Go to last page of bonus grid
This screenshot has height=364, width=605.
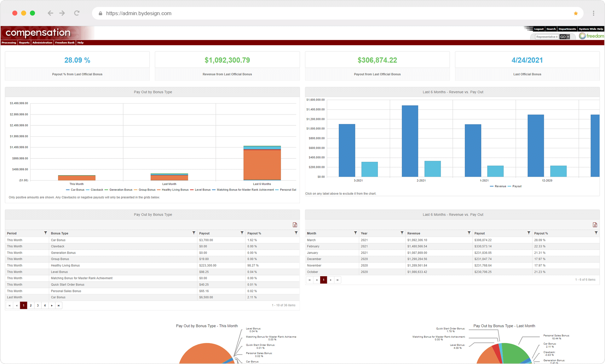[59, 305]
